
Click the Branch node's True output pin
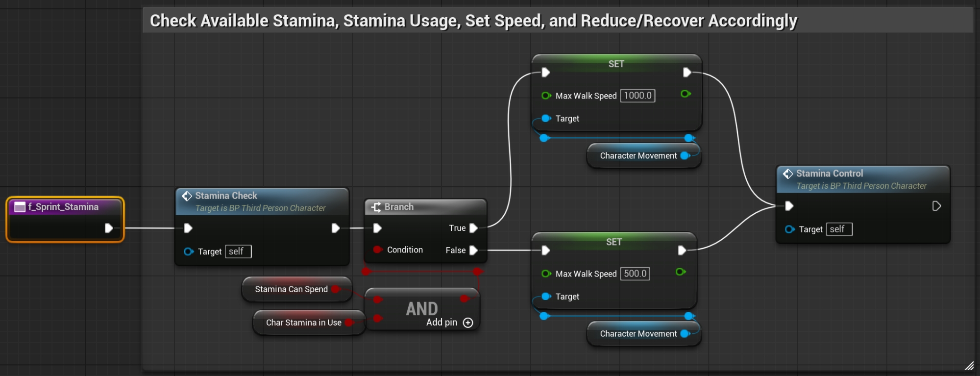click(473, 228)
